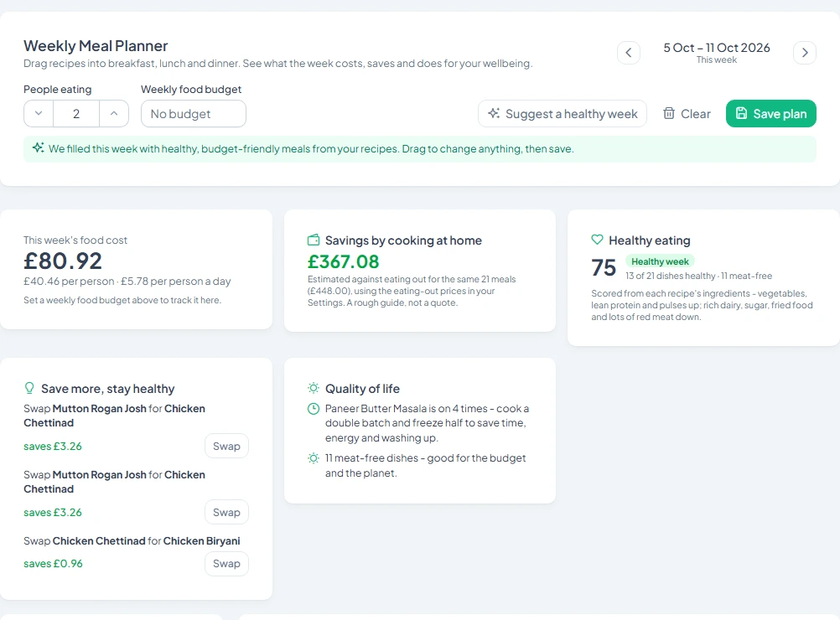Increase the People eating count
The image size is (840, 620).
[113, 113]
